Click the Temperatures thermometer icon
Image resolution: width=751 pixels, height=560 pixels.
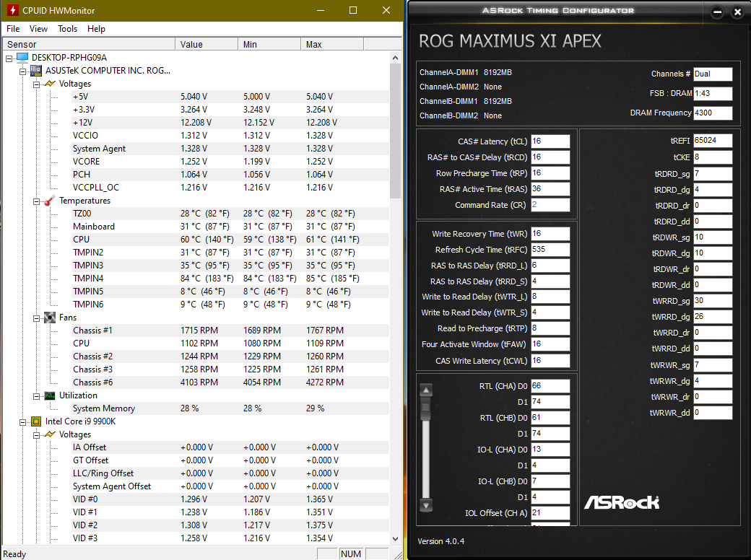click(50, 201)
